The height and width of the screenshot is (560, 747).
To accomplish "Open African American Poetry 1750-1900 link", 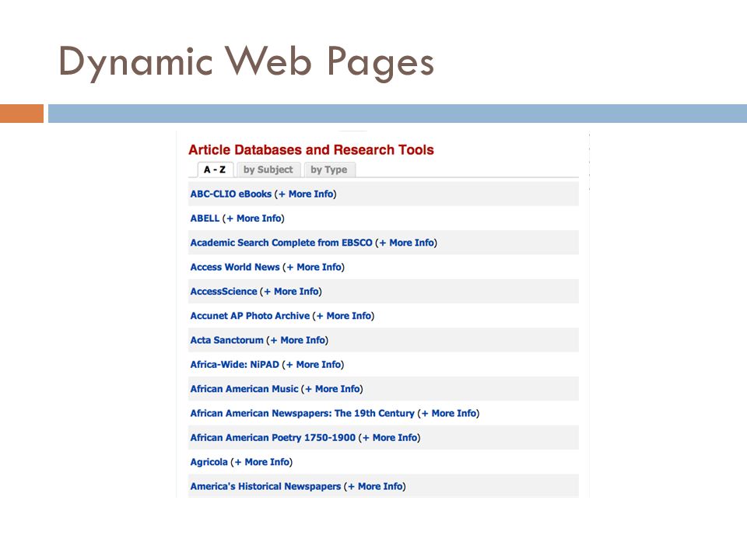I will pyautogui.click(x=272, y=437).
